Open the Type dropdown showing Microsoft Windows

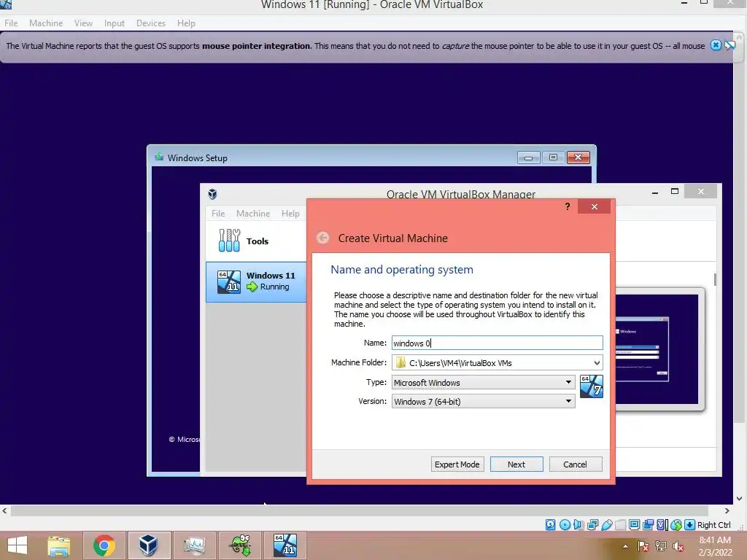[483, 382]
